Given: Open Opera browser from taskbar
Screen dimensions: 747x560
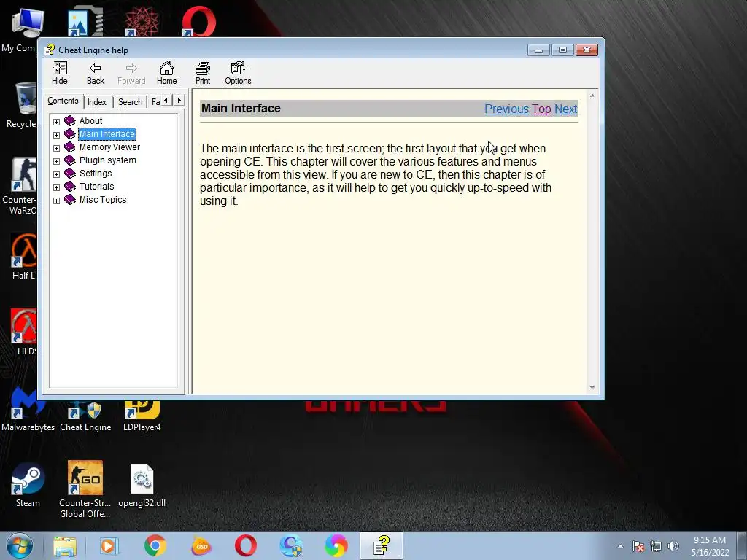Looking at the screenshot, I should coord(246,546).
